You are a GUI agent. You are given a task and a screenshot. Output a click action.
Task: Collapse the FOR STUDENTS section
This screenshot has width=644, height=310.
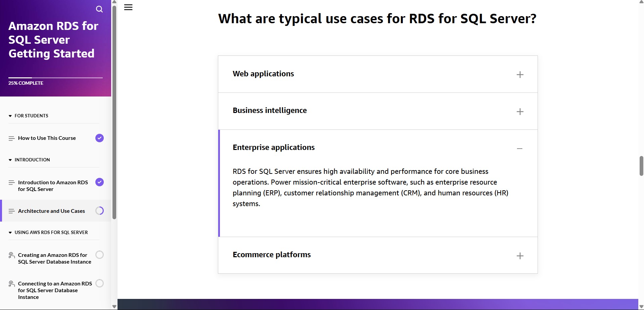pos(10,116)
